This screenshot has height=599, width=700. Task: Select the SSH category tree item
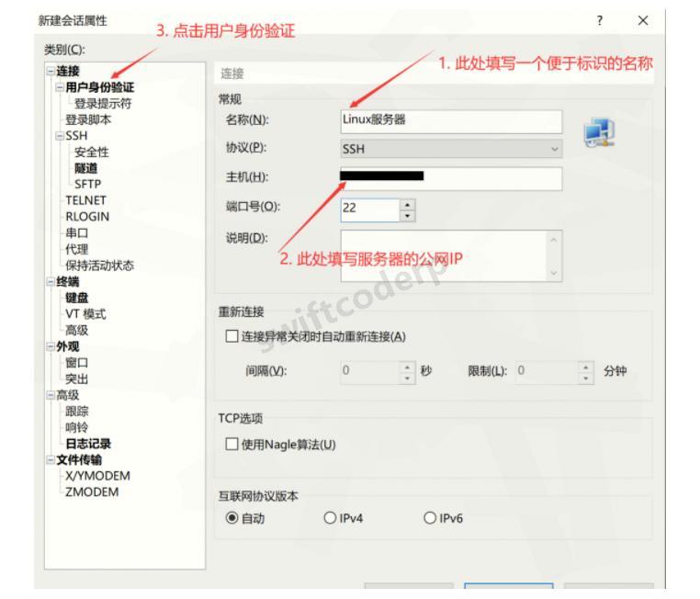(76, 136)
